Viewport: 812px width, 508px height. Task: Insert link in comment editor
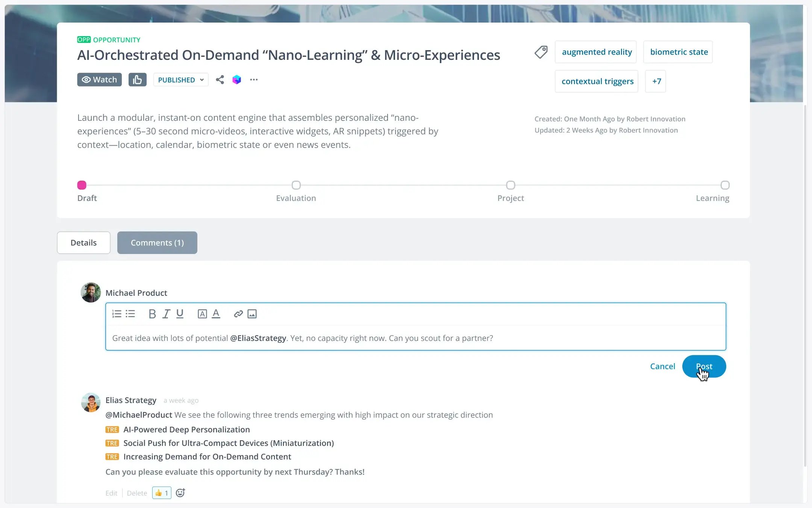click(x=238, y=314)
